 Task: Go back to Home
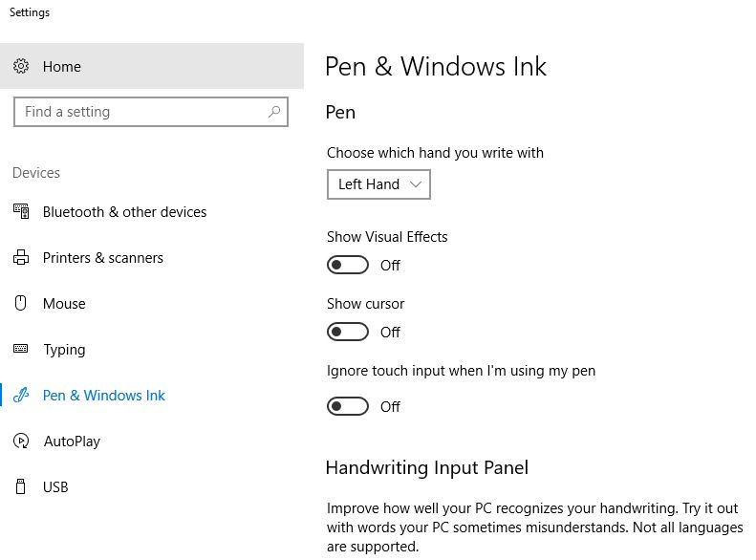(x=152, y=66)
